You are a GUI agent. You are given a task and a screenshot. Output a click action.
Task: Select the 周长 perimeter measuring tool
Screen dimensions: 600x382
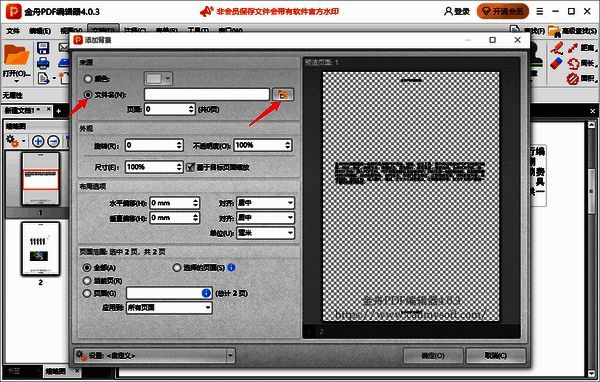tap(582, 63)
